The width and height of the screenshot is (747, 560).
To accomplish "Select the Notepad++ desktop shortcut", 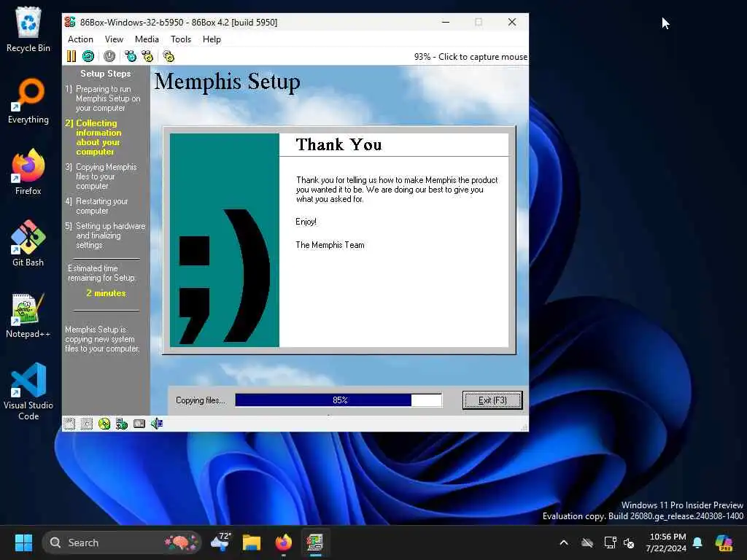I will tap(28, 315).
